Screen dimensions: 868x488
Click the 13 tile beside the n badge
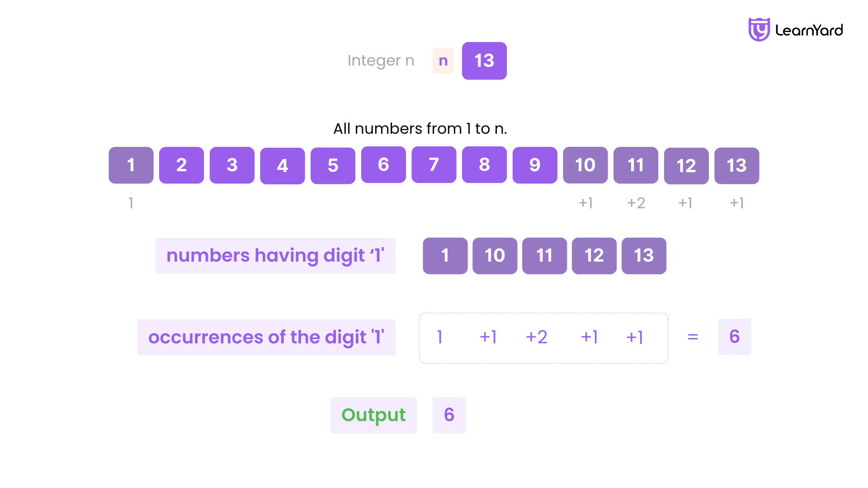tap(484, 61)
